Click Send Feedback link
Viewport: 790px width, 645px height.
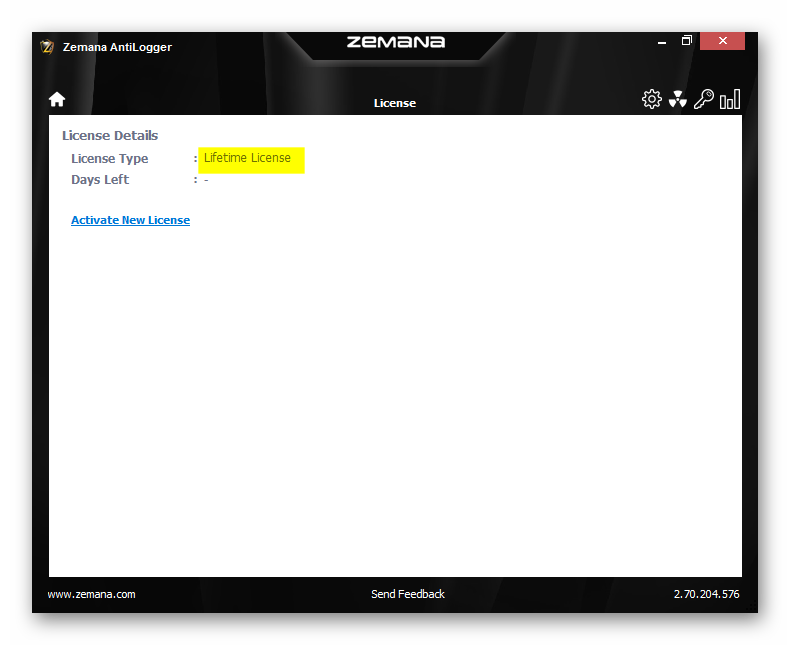coord(408,594)
